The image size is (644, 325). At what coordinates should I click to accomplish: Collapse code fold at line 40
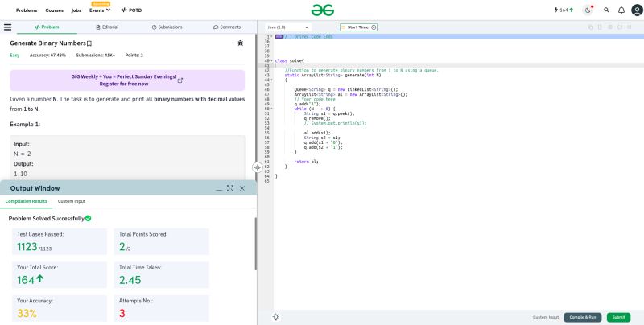272,60
